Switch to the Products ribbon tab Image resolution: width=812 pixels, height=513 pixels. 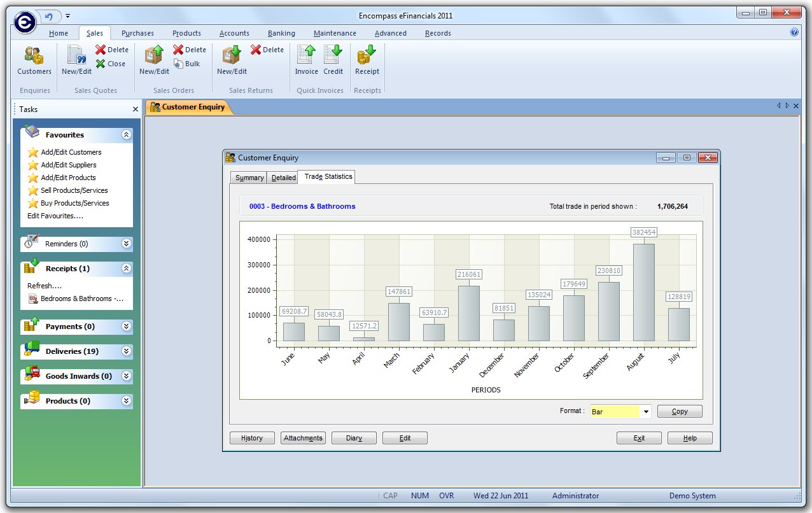(x=186, y=33)
